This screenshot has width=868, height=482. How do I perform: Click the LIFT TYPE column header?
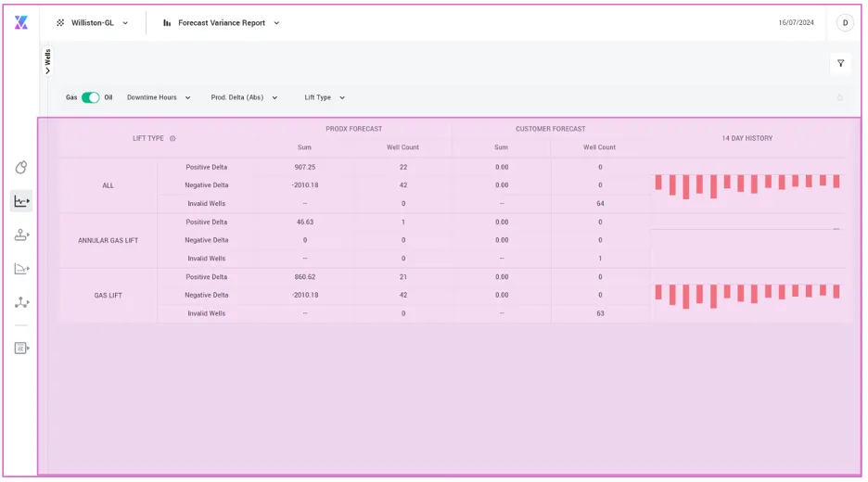(147, 138)
